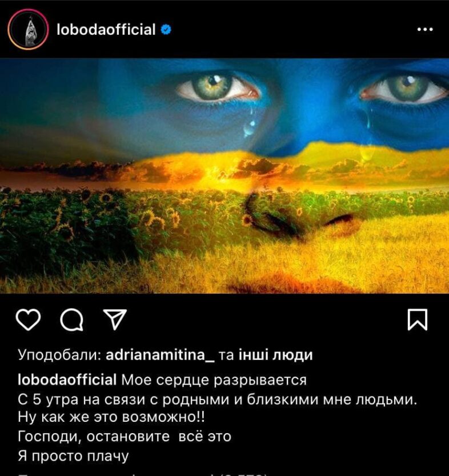Open lobodaofficial profile from the header username
The image size is (449, 476).
(106, 30)
